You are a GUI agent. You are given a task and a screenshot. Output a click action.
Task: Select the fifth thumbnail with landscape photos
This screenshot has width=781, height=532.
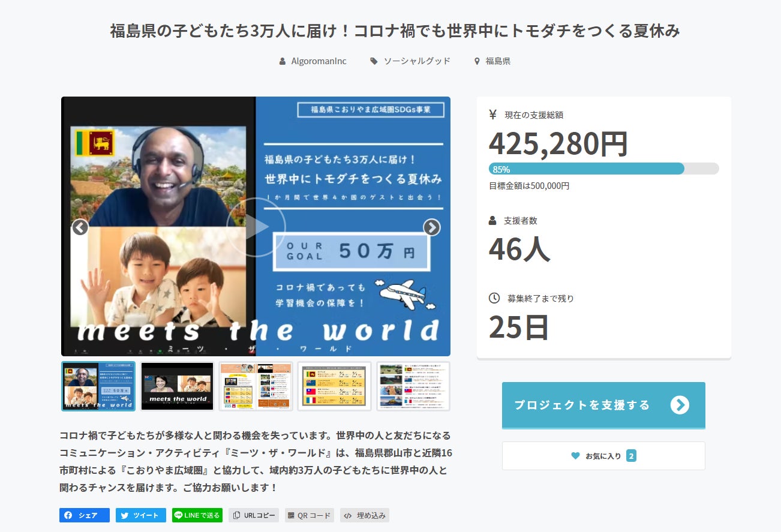click(x=413, y=386)
